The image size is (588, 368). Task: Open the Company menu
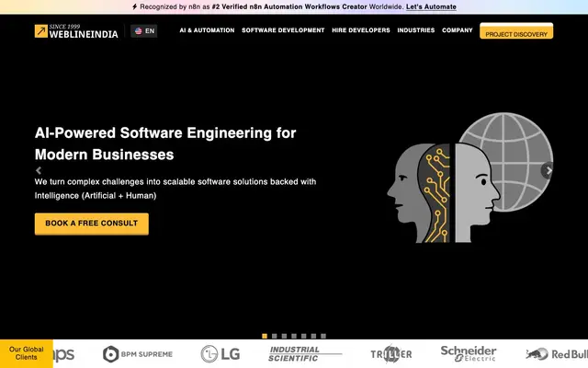tap(458, 30)
